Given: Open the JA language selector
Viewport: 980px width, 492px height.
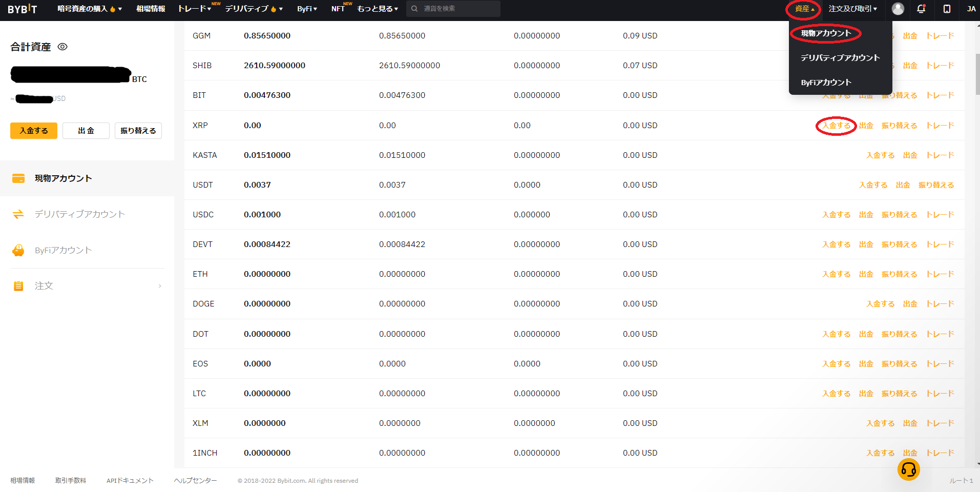Looking at the screenshot, I should (971, 9).
